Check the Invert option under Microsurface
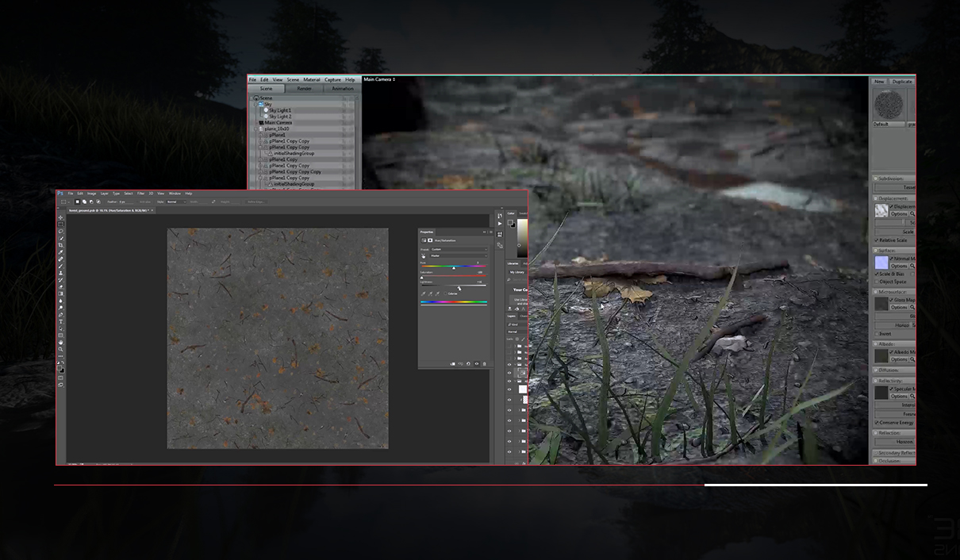The width and height of the screenshot is (960, 560). [x=877, y=334]
